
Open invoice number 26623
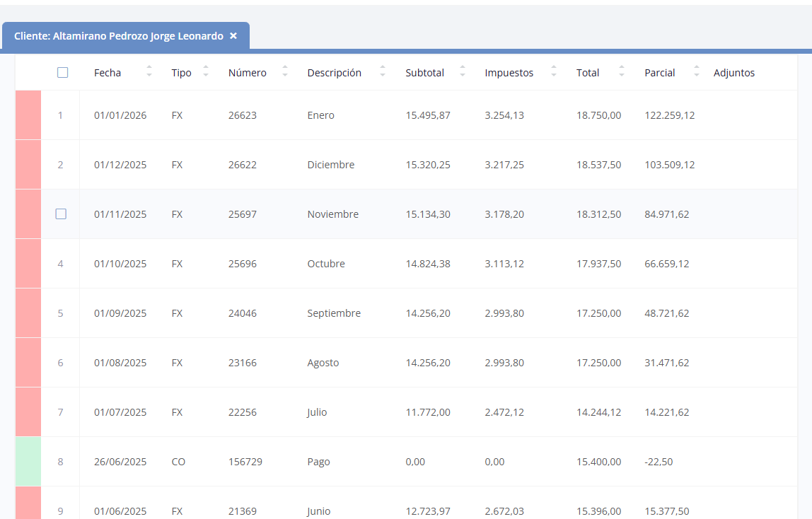tap(242, 115)
